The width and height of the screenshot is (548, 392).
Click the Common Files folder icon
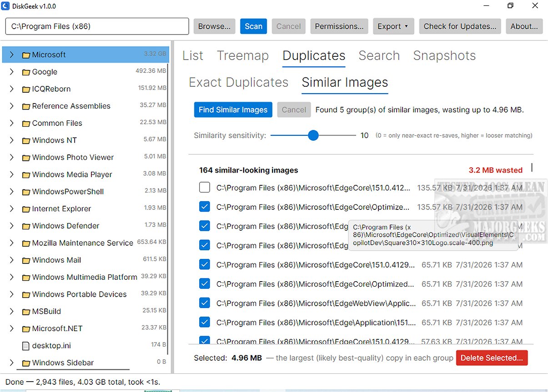tap(26, 124)
